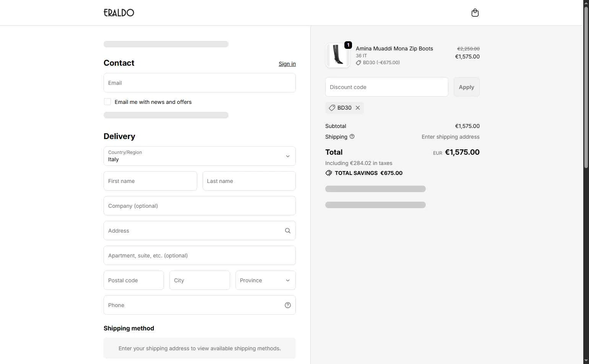This screenshot has height=364, width=589.
Task: Click the BD30 tag icon chip
Action: click(332, 108)
